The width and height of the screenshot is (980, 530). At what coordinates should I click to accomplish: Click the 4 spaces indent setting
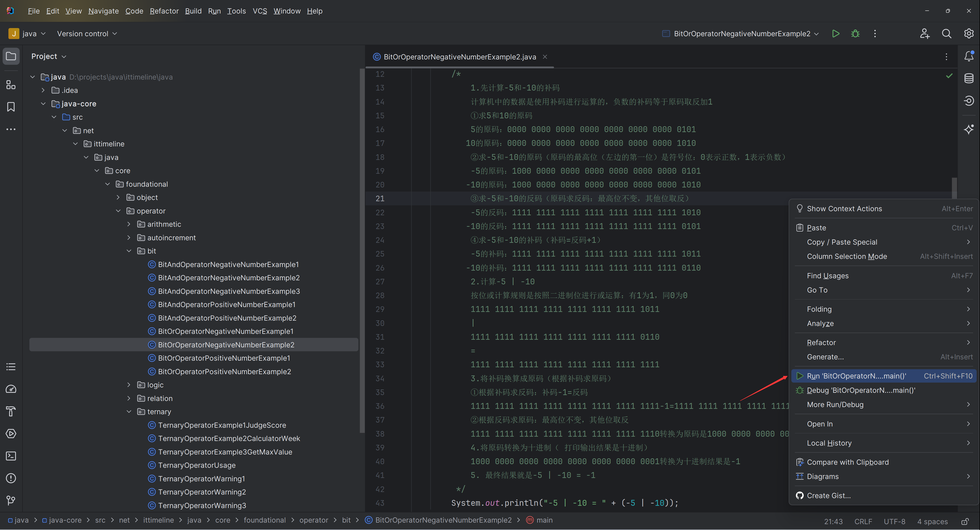[932, 521]
